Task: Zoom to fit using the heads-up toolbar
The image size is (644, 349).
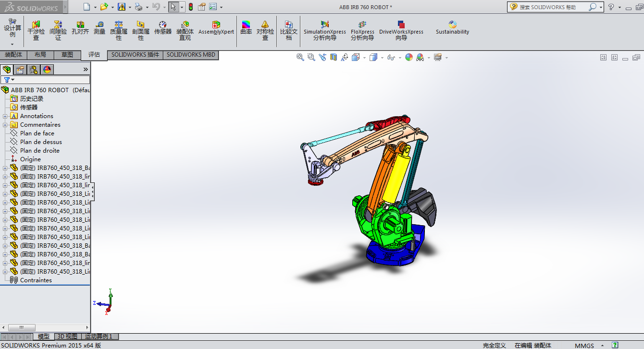Action: tap(300, 57)
